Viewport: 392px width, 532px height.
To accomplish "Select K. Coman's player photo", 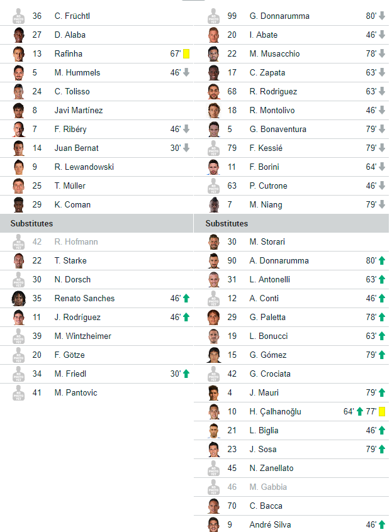I will point(19,204).
